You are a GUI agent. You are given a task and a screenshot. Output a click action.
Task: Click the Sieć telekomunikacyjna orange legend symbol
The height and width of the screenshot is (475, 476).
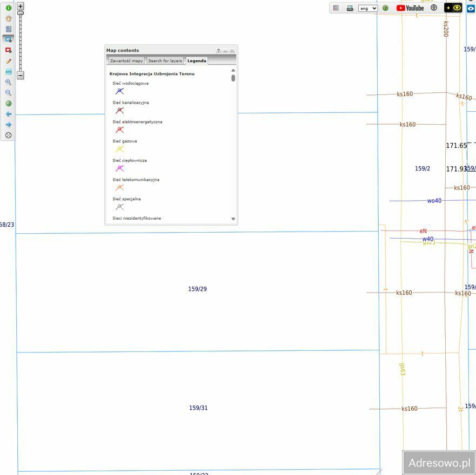[x=119, y=187]
